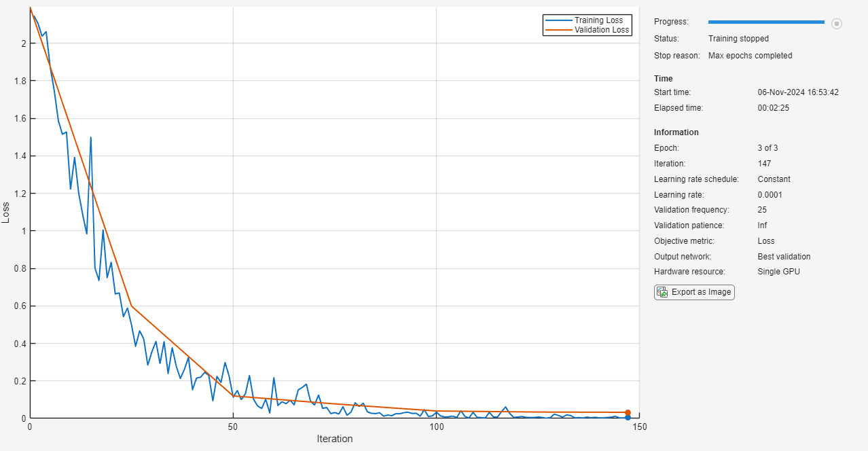868x451 pixels.
Task: Select the blue final training loss marker
Action: click(628, 418)
